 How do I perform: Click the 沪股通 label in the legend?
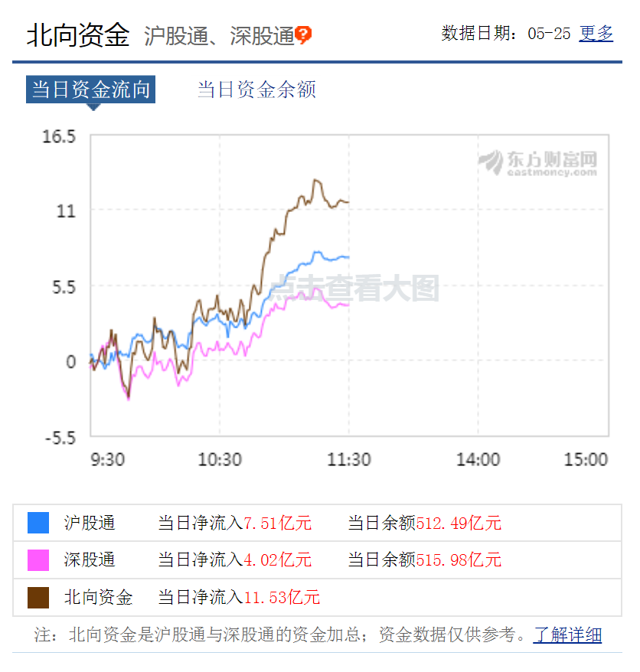[90, 524]
